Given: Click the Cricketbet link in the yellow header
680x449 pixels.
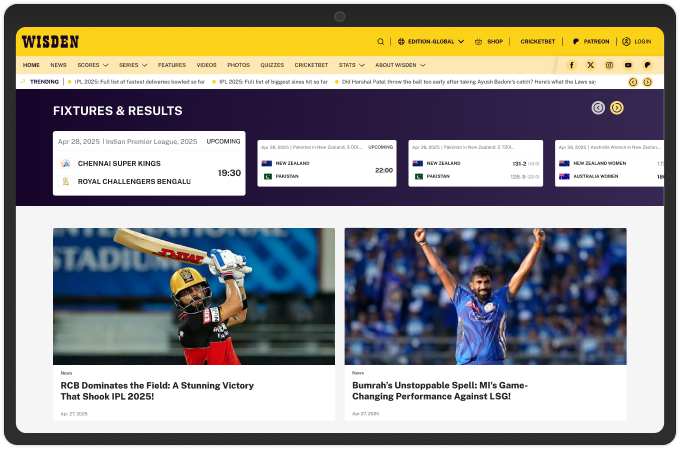Looking at the screenshot, I should pos(538,42).
